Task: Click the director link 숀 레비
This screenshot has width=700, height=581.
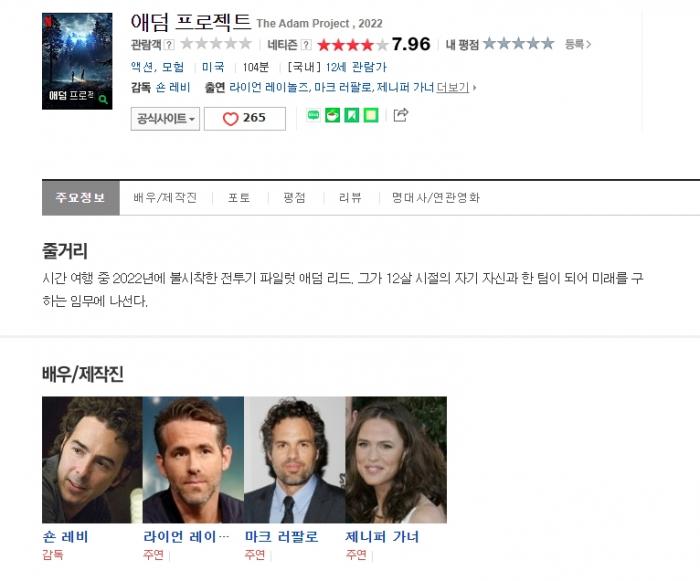Action: [173, 87]
